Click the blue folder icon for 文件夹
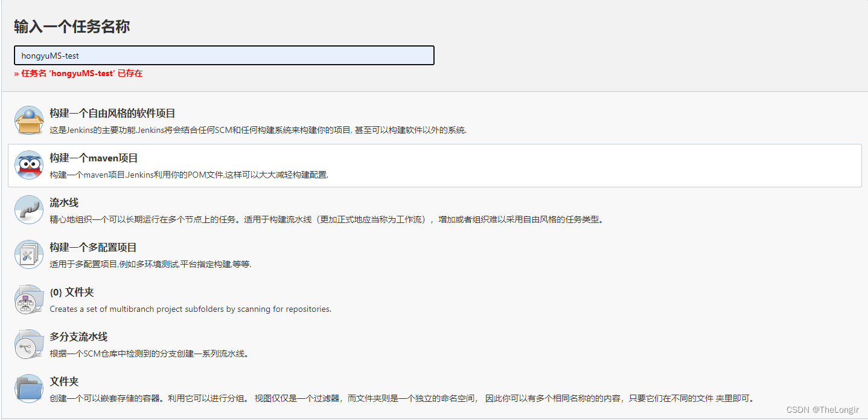The width and height of the screenshot is (868, 420). click(29, 389)
